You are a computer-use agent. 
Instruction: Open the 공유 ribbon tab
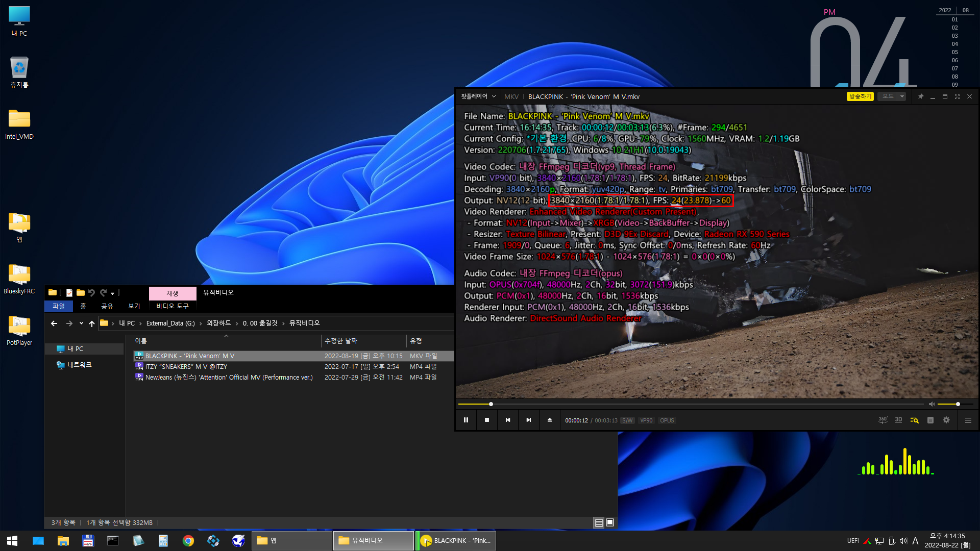(x=107, y=306)
